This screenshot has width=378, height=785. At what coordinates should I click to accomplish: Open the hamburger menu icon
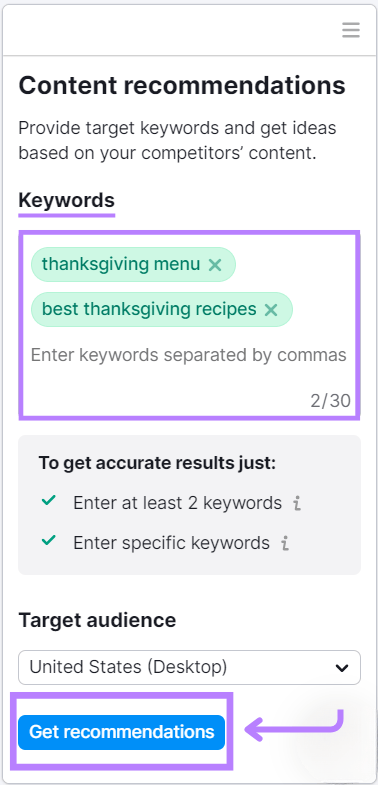351,30
